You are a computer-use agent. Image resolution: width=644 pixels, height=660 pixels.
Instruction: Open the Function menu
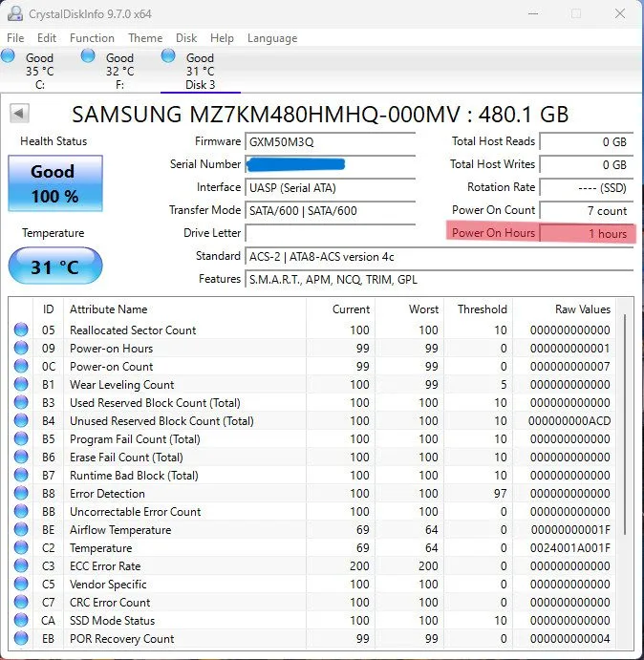(x=92, y=38)
